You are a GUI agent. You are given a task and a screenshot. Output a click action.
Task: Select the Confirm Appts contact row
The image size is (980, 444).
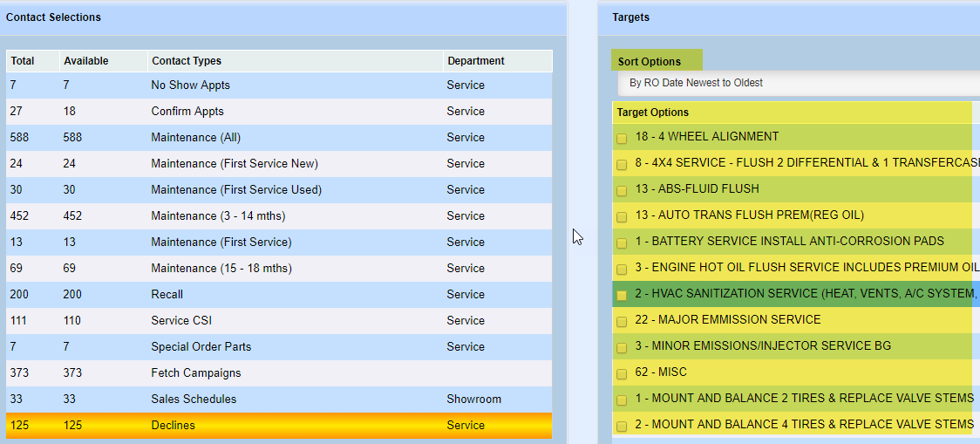coord(187,112)
